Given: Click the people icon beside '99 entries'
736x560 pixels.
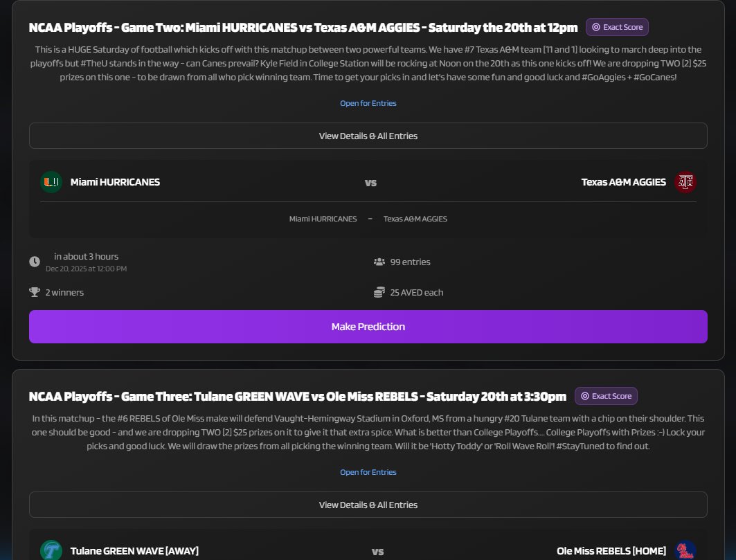Looking at the screenshot, I should coord(379,262).
